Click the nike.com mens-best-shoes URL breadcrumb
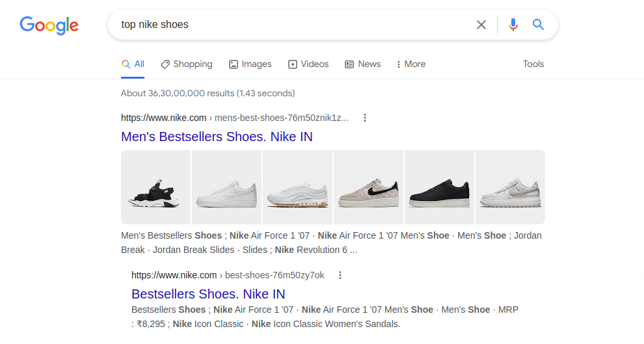 235,118
